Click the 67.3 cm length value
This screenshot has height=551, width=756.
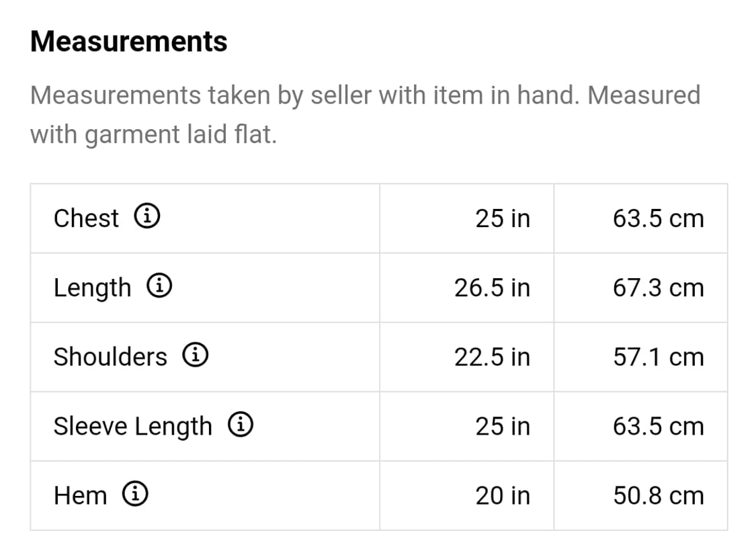pyautogui.click(x=658, y=288)
